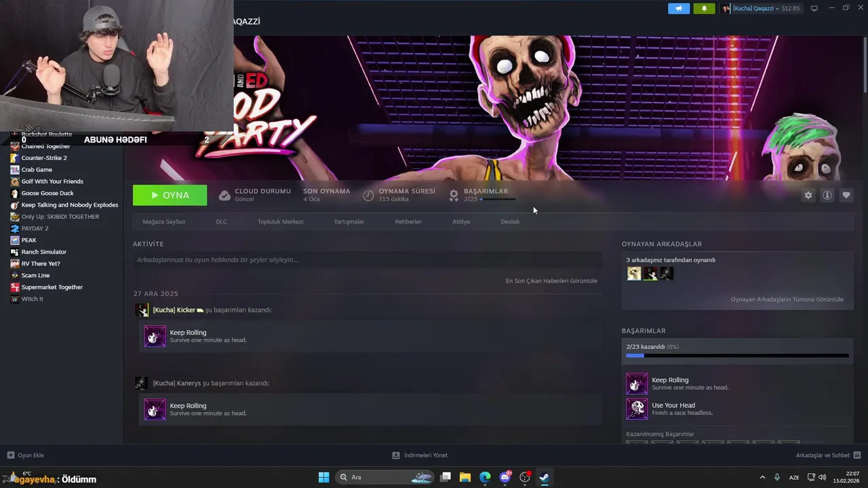Image resolution: width=868 pixels, height=488 pixels.
Task: Open Discord from taskbar
Action: pyautogui.click(x=505, y=477)
